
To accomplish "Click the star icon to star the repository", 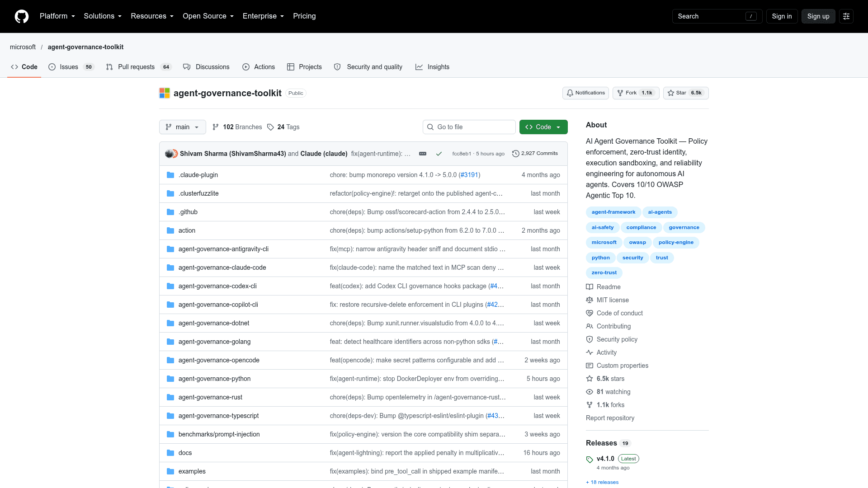I will tap(671, 93).
